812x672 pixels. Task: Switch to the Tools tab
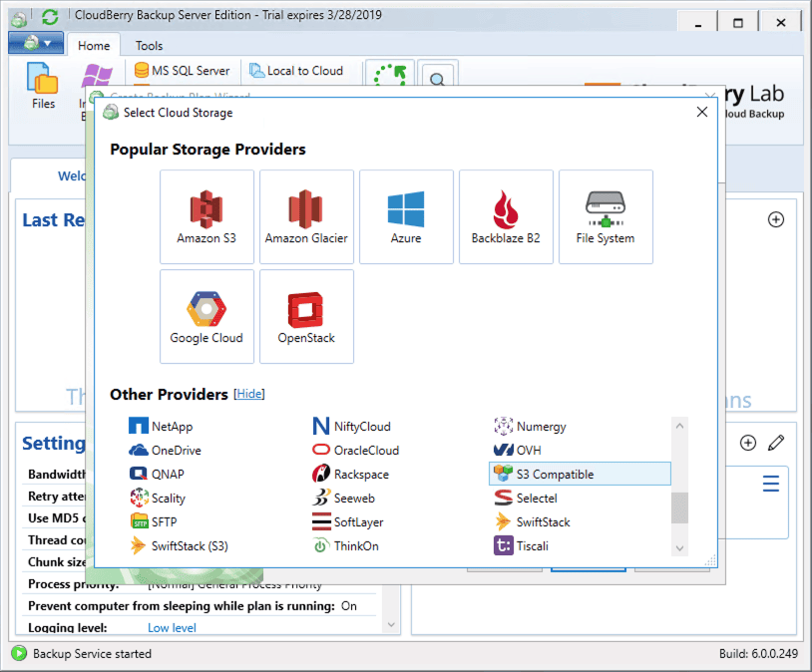[149, 45]
